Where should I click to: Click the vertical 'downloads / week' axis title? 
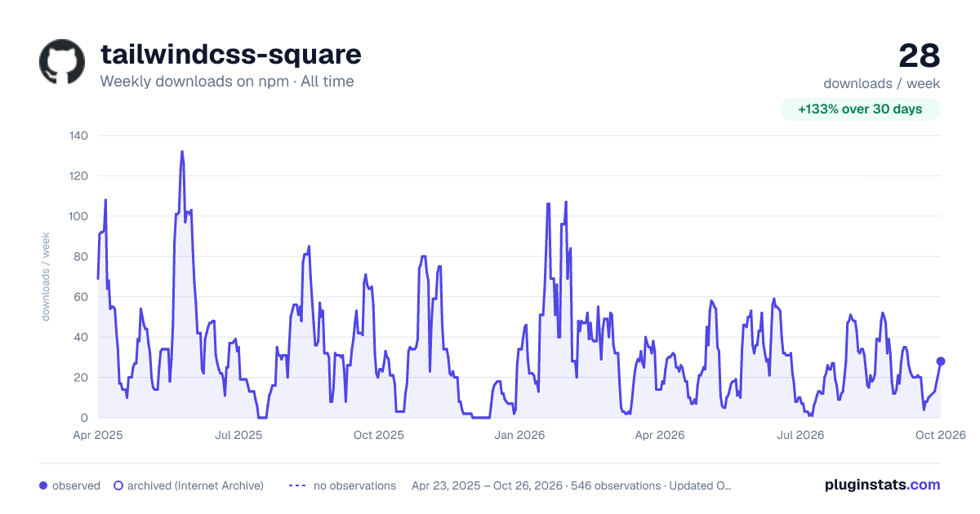46,277
